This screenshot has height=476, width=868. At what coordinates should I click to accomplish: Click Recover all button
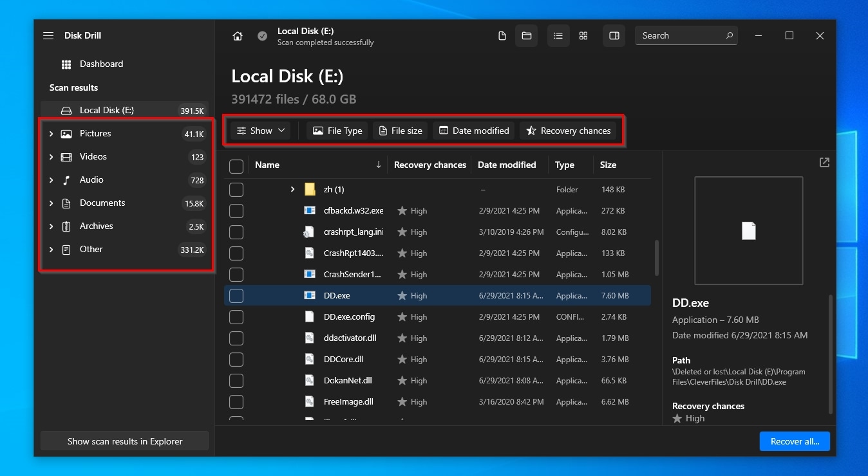(795, 441)
